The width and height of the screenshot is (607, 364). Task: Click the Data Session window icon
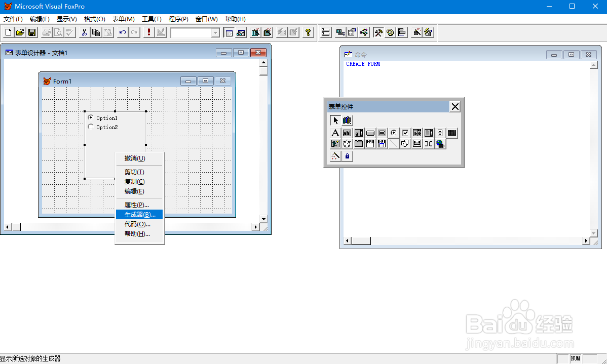(x=241, y=32)
